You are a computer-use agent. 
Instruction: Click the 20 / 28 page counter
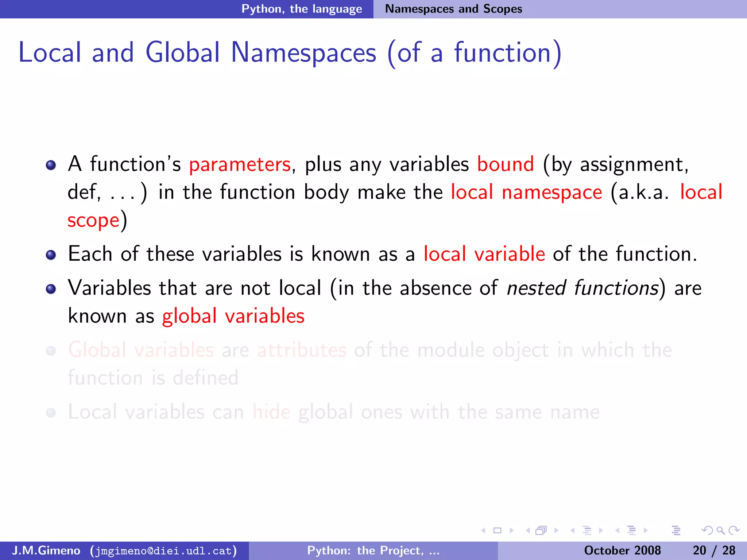tap(714, 550)
